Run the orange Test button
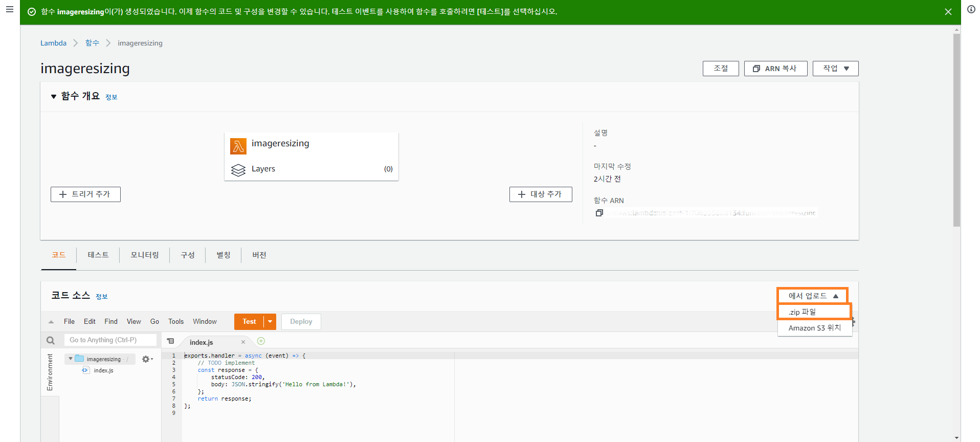Image resolution: width=980 pixels, height=442 pixels. click(x=249, y=322)
